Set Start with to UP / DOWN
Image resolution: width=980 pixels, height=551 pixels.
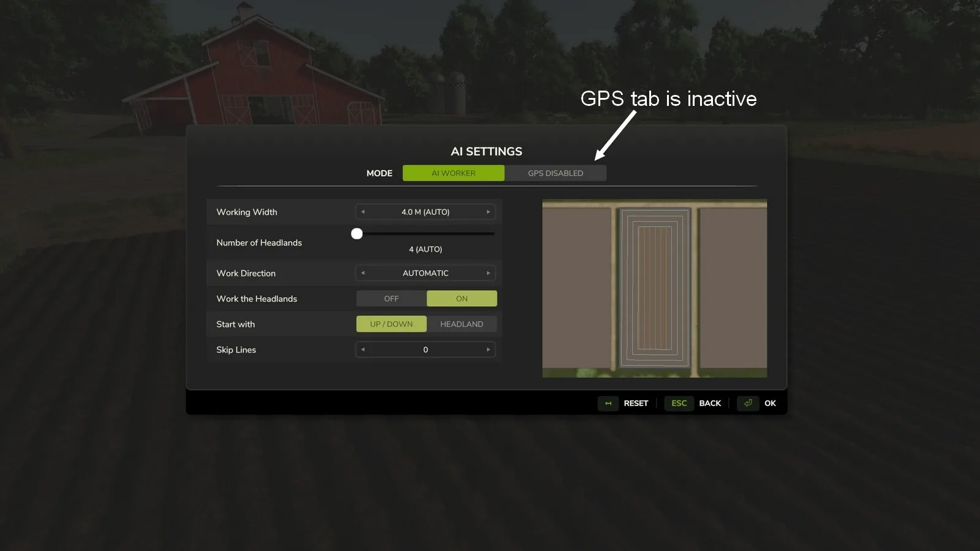[391, 324]
